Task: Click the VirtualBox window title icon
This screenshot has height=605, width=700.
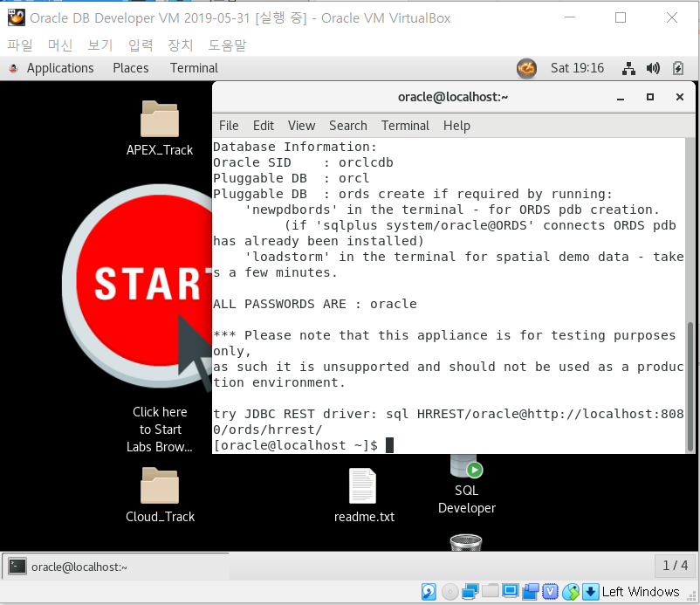Action: tap(16, 17)
